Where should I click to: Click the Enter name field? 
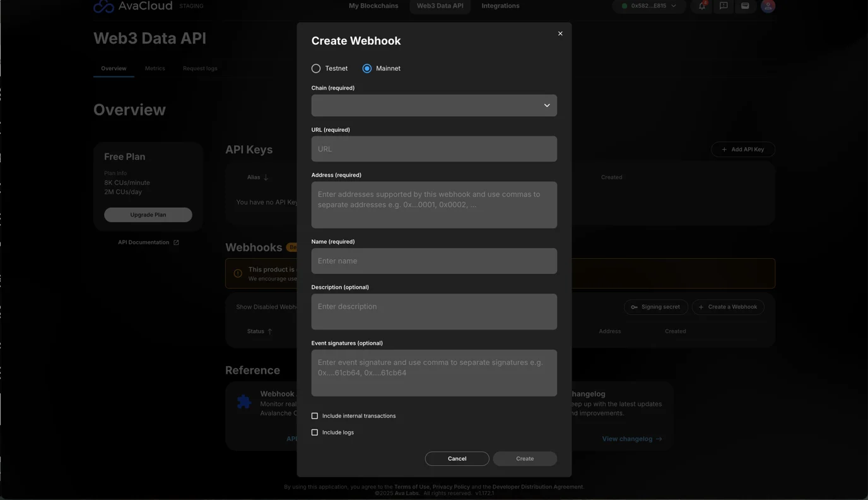coord(434,261)
